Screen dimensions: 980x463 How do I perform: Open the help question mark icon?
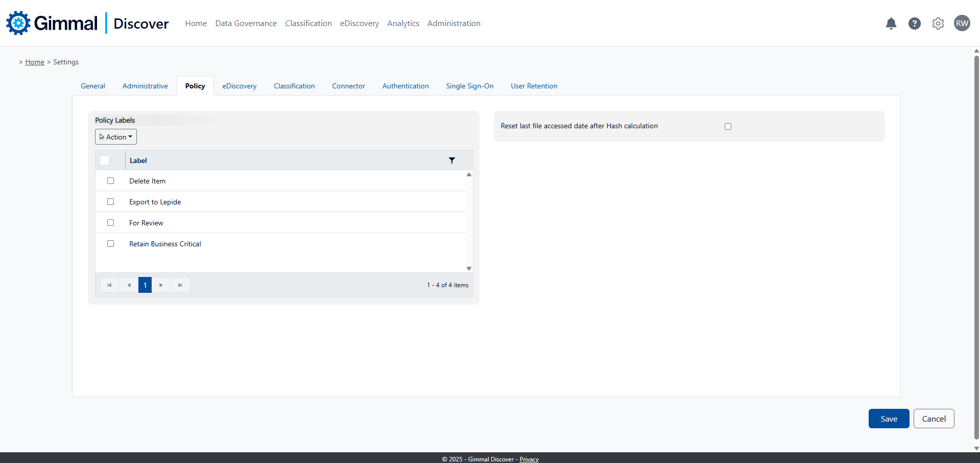coord(914,24)
